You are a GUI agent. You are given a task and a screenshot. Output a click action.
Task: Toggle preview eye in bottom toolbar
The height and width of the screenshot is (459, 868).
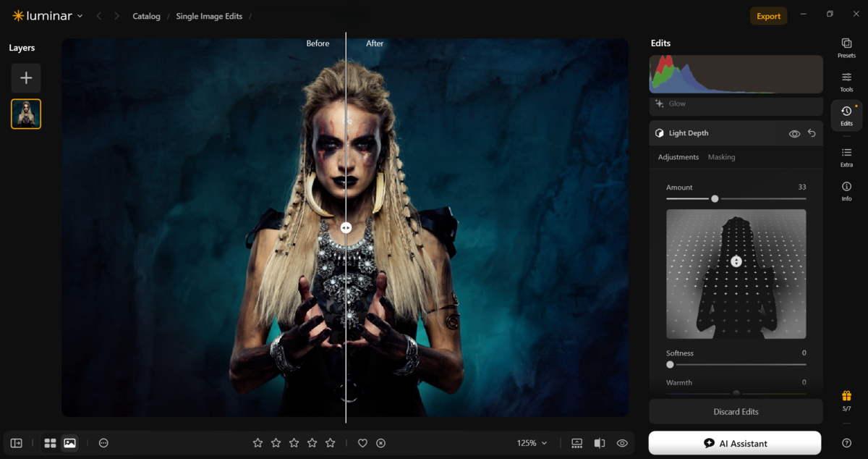pyautogui.click(x=622, y=443)
